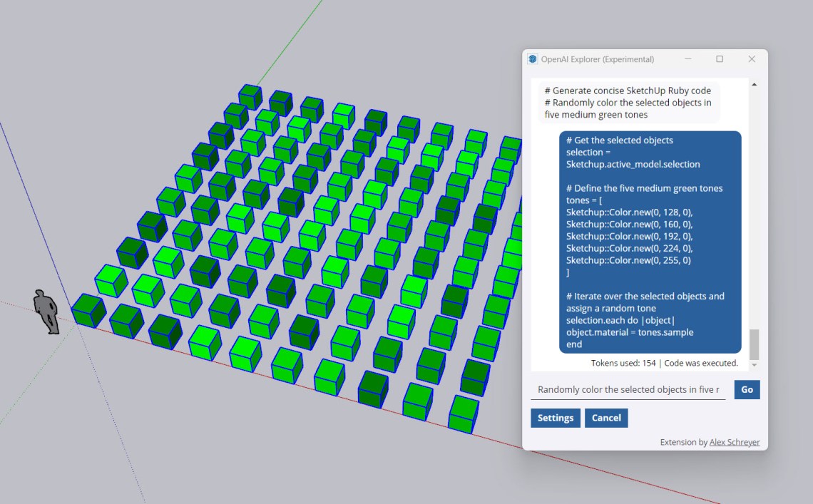Viewport: 813px width, 504px height.
Task: Maximize the OpenAI Explorer window
Action: coord(720,59)
